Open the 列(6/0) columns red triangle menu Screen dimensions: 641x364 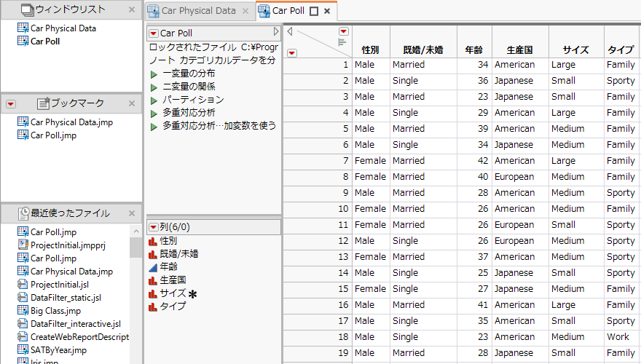point(153,227)
